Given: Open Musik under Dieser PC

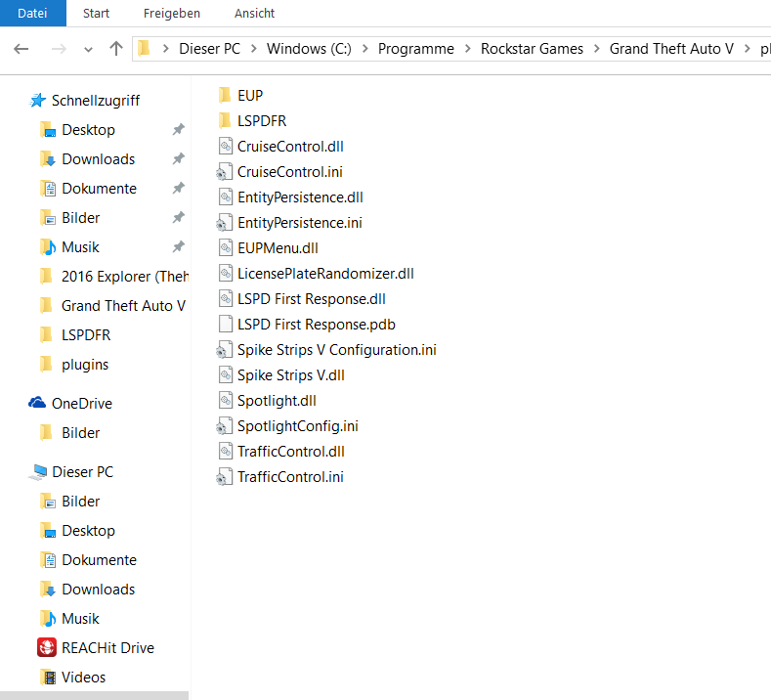Looking at the screenshot, I should (x=80, y=618).
